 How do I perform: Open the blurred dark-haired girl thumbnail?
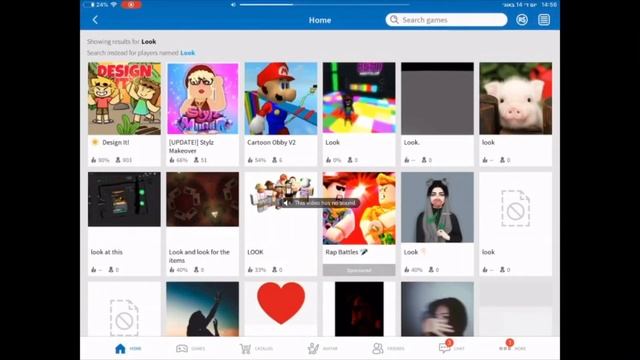click(x=438, y=309)
